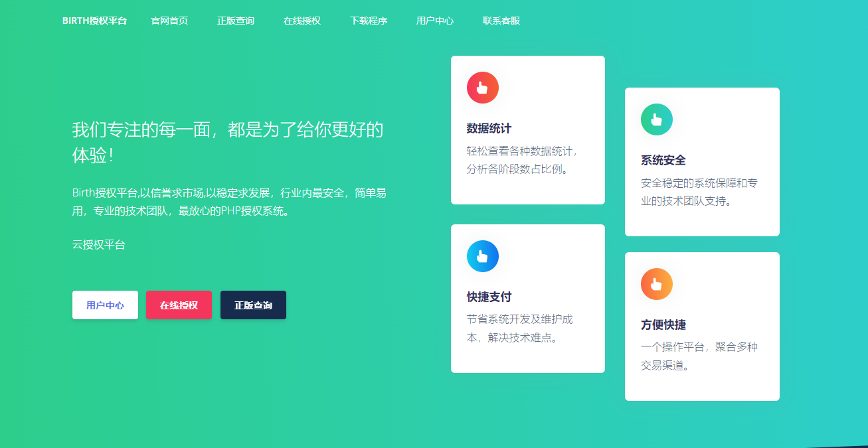
Task: Click the main headline about better experience
Action: (x=226, y=142)
